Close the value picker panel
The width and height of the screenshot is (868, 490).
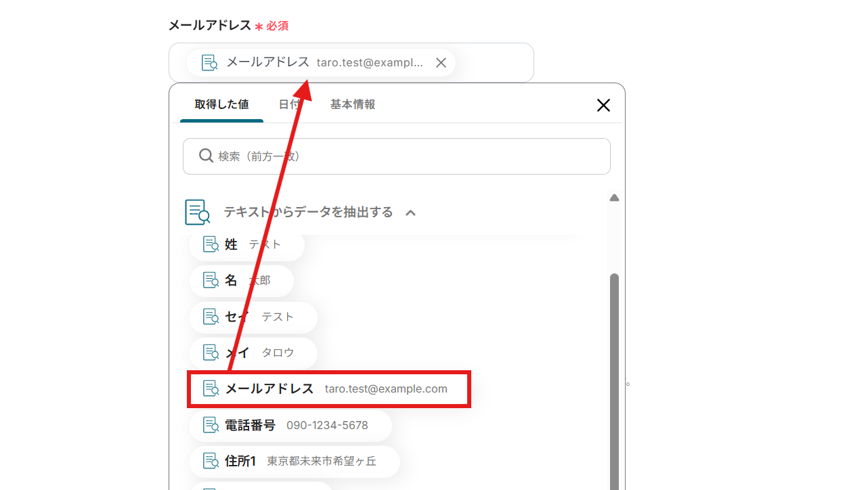click(603, 105)
